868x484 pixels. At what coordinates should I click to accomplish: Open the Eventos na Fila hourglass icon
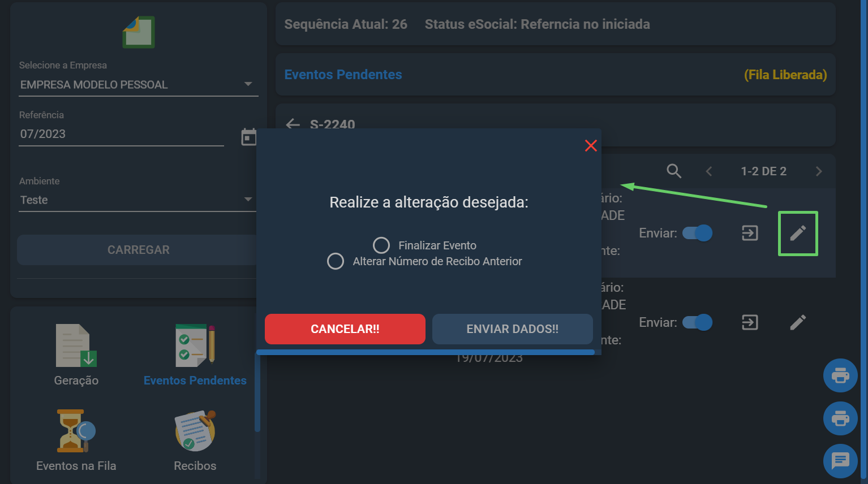pos(76,431)
